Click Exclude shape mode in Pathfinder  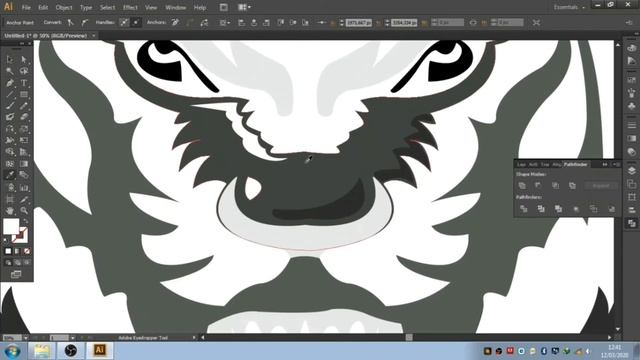pyautogui.click(x=572, y=186)
